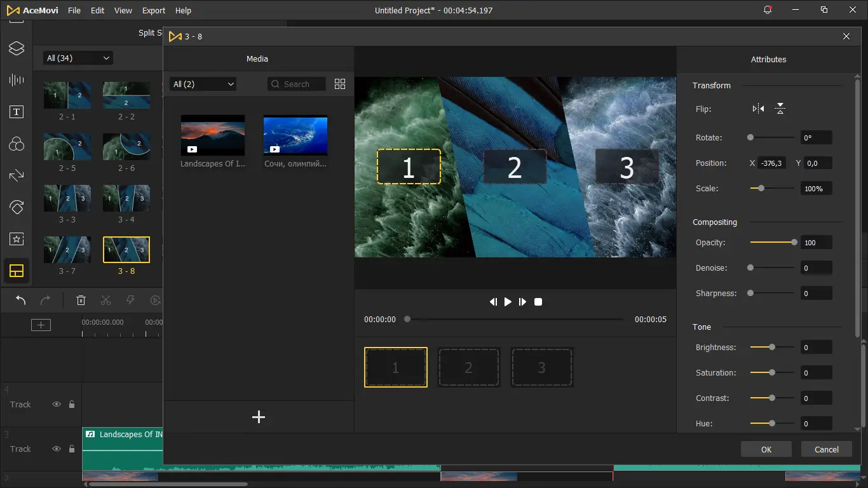868x488 pixels.
Task: Open the Filters overlapping-circles panel
Action: pyautogui.click(x=17, y=144)
